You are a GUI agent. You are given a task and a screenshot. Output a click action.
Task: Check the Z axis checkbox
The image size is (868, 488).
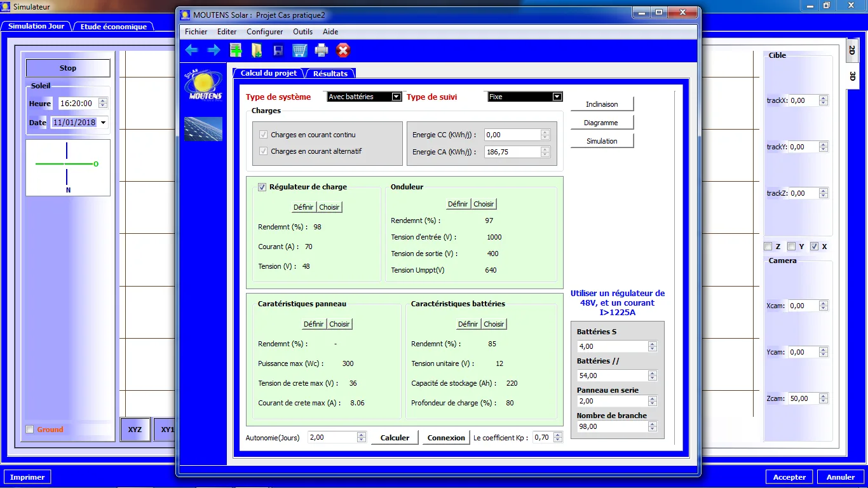point(768,247)
